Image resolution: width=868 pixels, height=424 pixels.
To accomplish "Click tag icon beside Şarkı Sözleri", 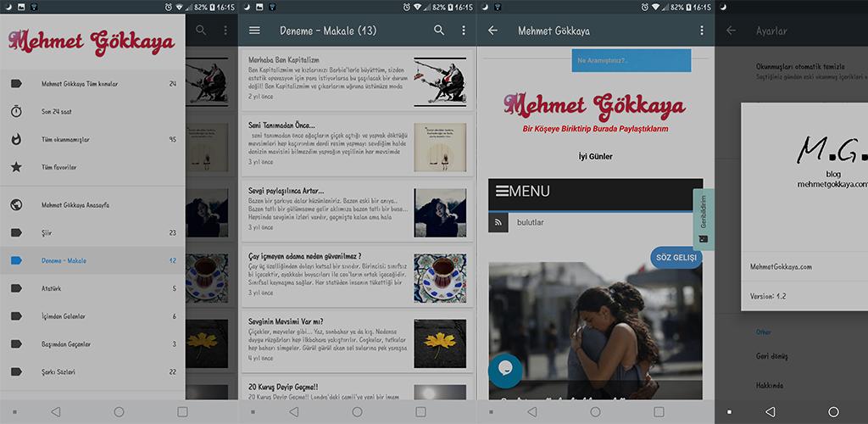I will (x=17, y=371).
